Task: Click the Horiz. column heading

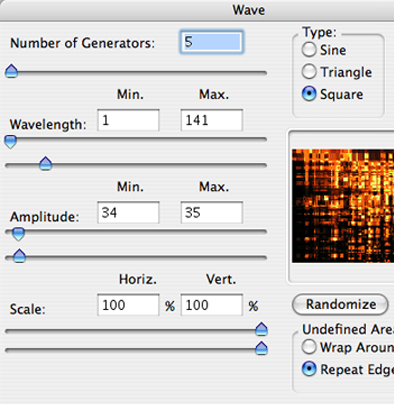Action: click(x=138, y=279)
